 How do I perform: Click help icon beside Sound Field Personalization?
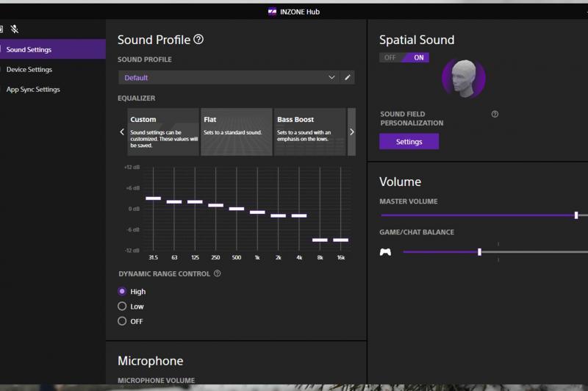[495, 115]
